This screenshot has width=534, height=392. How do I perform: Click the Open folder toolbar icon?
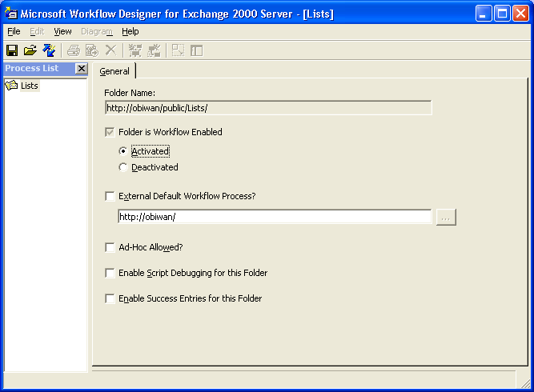pyautogui.click(x=30, y=50)
